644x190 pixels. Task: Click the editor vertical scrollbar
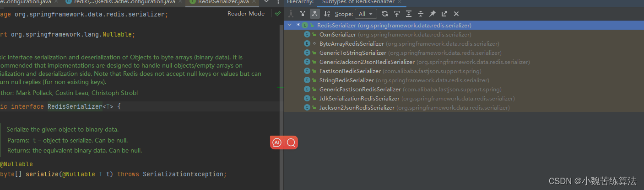[x=281, y=107]
